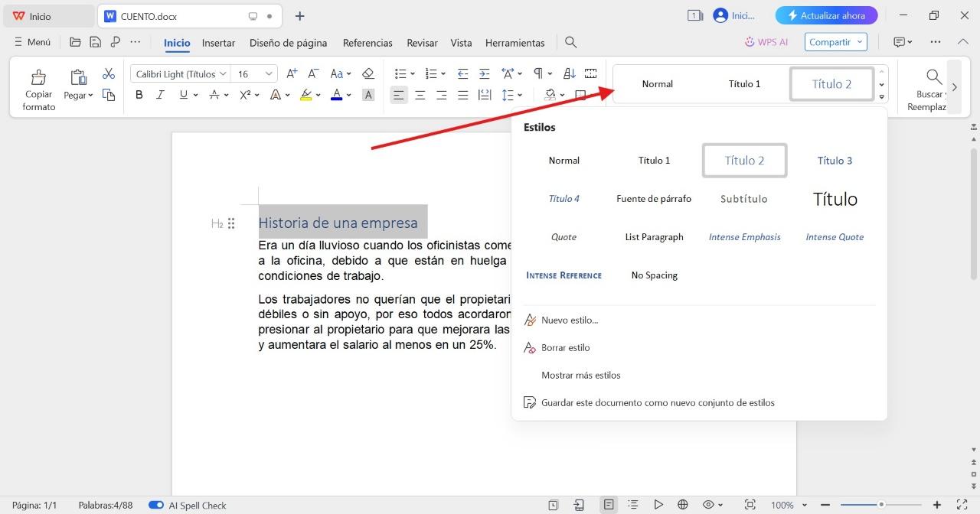Toggle Bold formatting
Screen dimensions: 980x514
(x=139, y=95)
